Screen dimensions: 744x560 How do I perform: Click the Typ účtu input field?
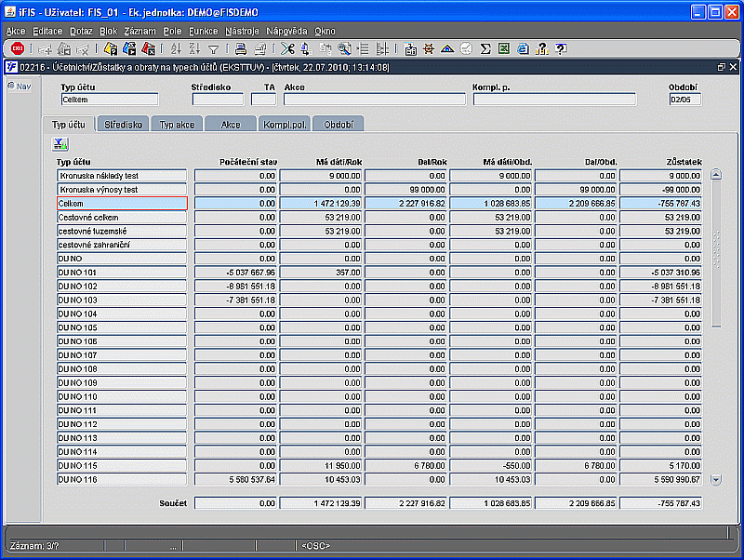(x=110, y=100)
